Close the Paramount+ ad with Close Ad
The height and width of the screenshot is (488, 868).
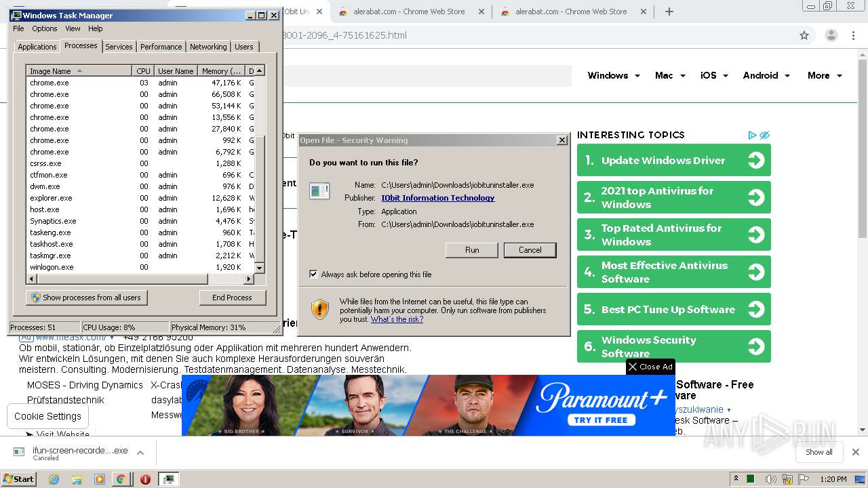click(650, 367)
